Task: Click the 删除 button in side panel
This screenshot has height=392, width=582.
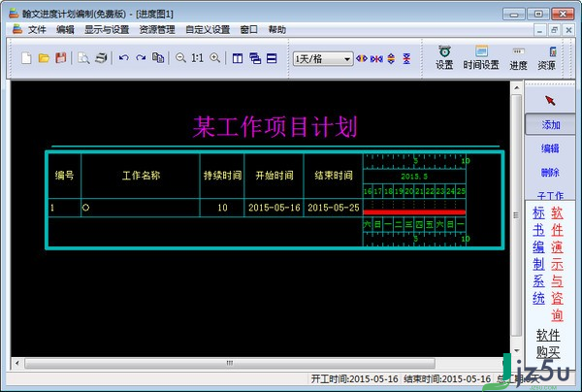Action: (x=550, y=173)
